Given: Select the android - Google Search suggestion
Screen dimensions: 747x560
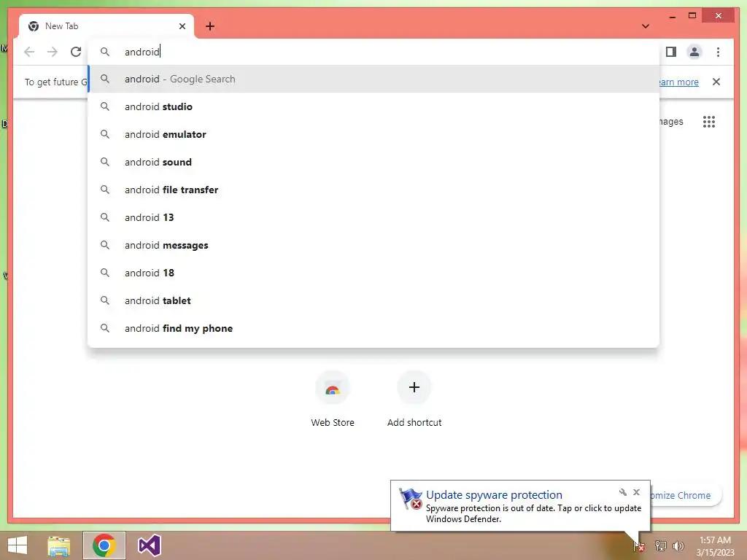Looking at the screenshot, I should 373,79.
